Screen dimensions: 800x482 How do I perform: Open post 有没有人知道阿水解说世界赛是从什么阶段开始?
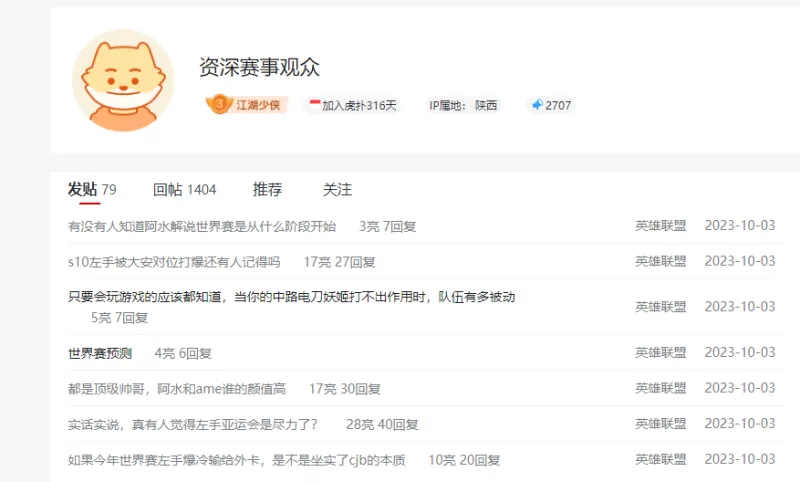[202, 226]
